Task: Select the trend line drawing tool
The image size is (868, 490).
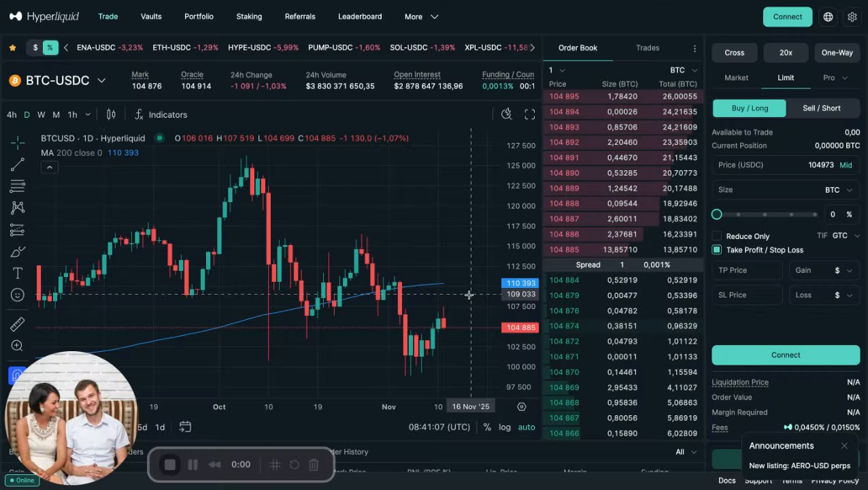Action: coord(18,164)
